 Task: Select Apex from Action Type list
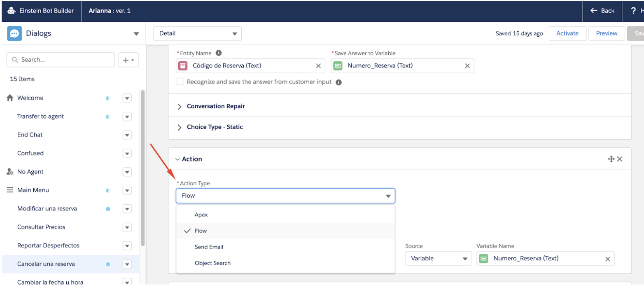(201, 215)
